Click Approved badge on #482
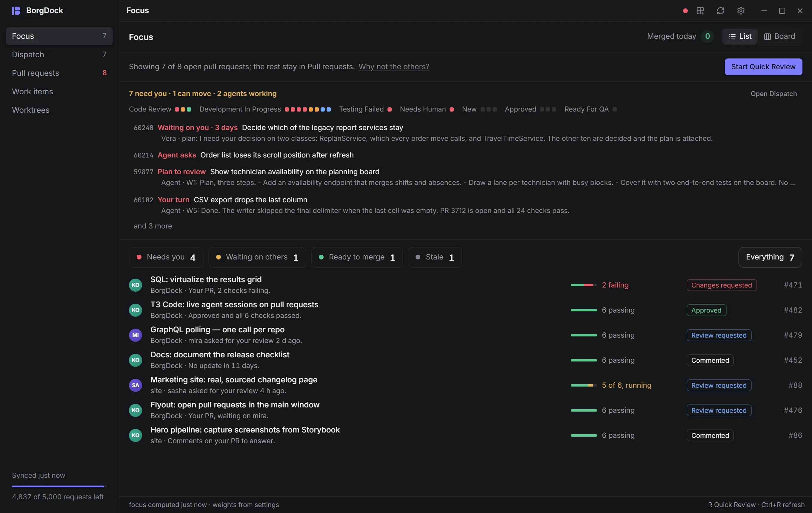The image size is (812, 513). click(706, 310)
